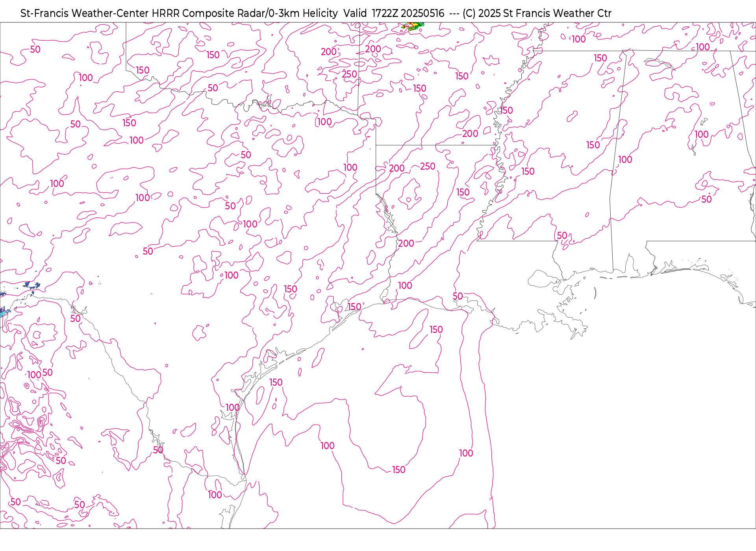Screen dimensions: 756x551
Task: Click the '250' helicity contour label in Oklahoma
Action: [x=349, y=74]
